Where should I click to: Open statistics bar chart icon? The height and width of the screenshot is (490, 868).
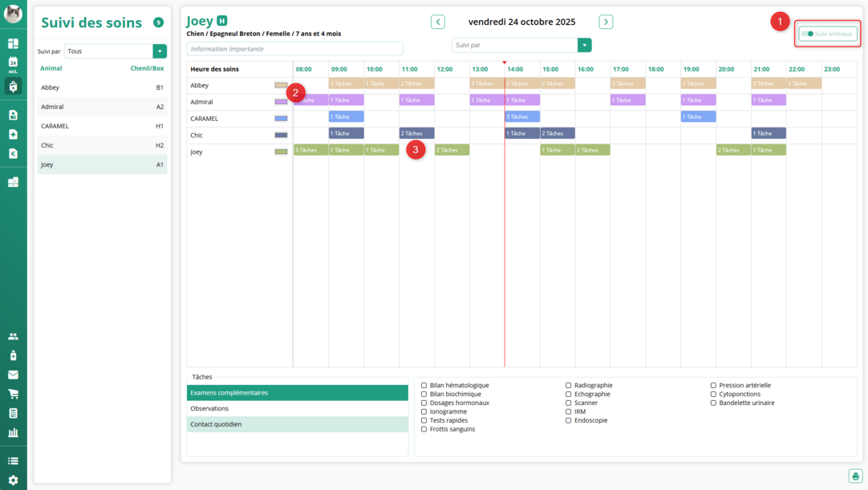13,433
